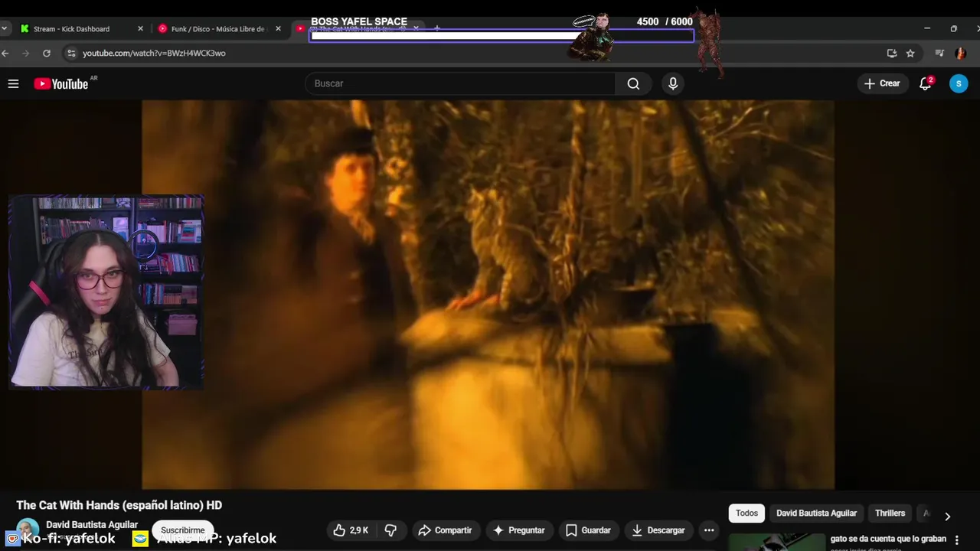Focus the Buscar search field
The width and height of the screenshot is (980, 551).
pyautogui.click(x=459, y=83)
